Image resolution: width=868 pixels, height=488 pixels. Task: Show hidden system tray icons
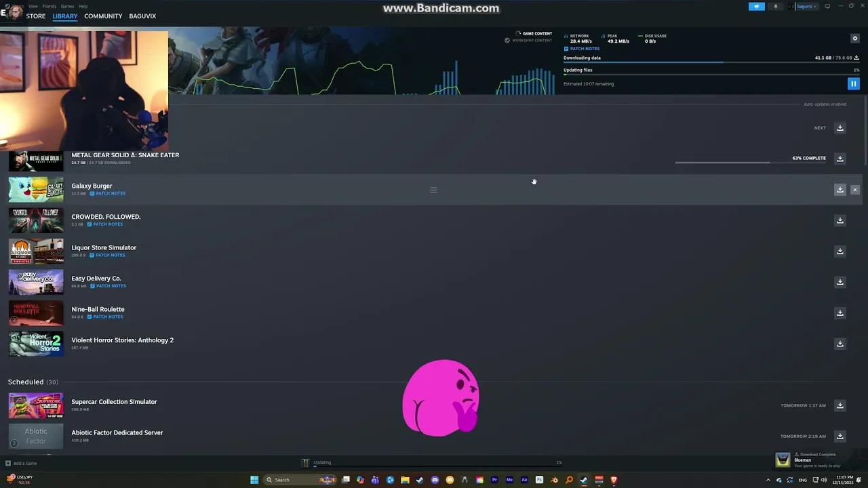point(768,480)
